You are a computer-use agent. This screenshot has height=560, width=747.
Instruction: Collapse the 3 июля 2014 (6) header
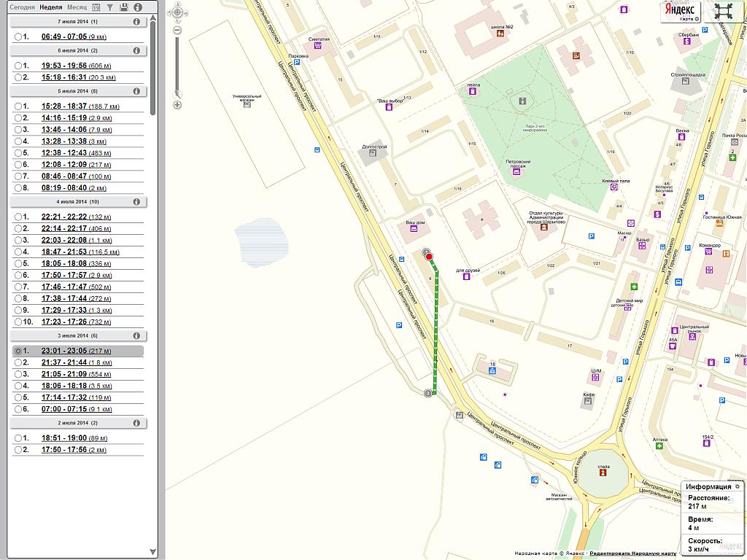(77, 335)
